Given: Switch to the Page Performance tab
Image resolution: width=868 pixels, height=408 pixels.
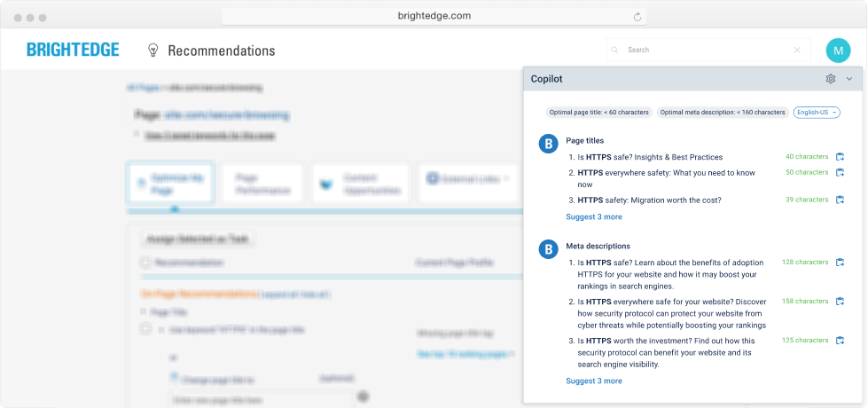Looking at the screenshot, I should (x=262, y=184).
